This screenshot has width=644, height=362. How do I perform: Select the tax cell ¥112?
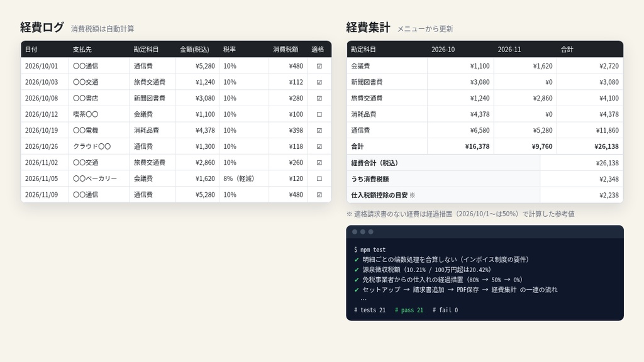coord(288,82)
